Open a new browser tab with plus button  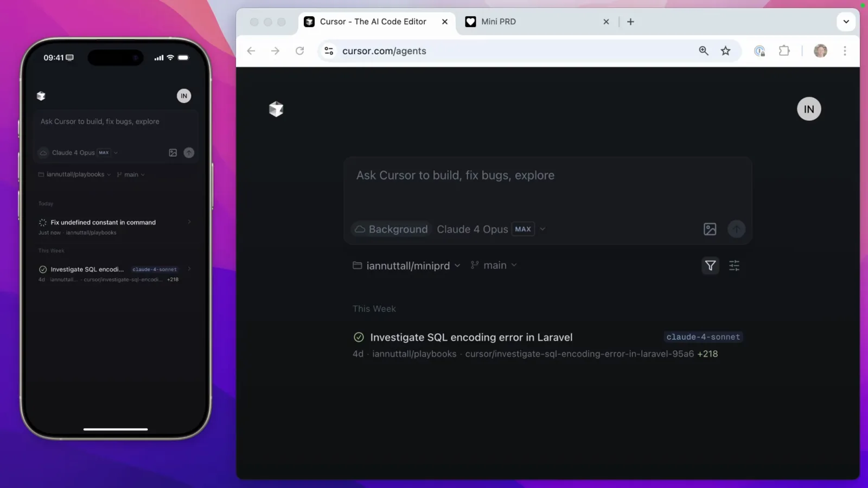(630, 22)
